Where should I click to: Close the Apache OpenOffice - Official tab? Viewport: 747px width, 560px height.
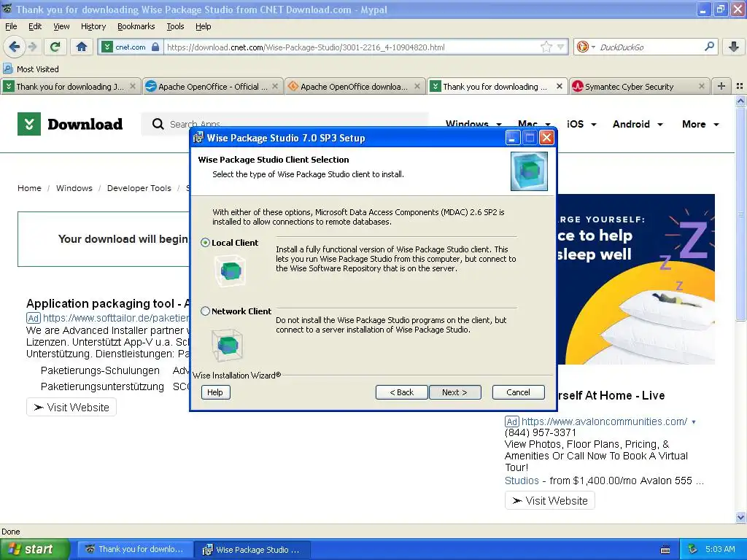(x=275, y=86)
